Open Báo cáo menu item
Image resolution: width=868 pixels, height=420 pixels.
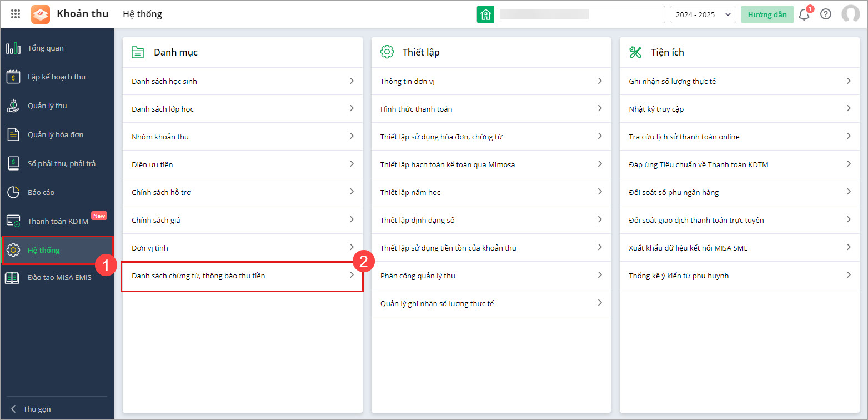(x=57, y=193)
